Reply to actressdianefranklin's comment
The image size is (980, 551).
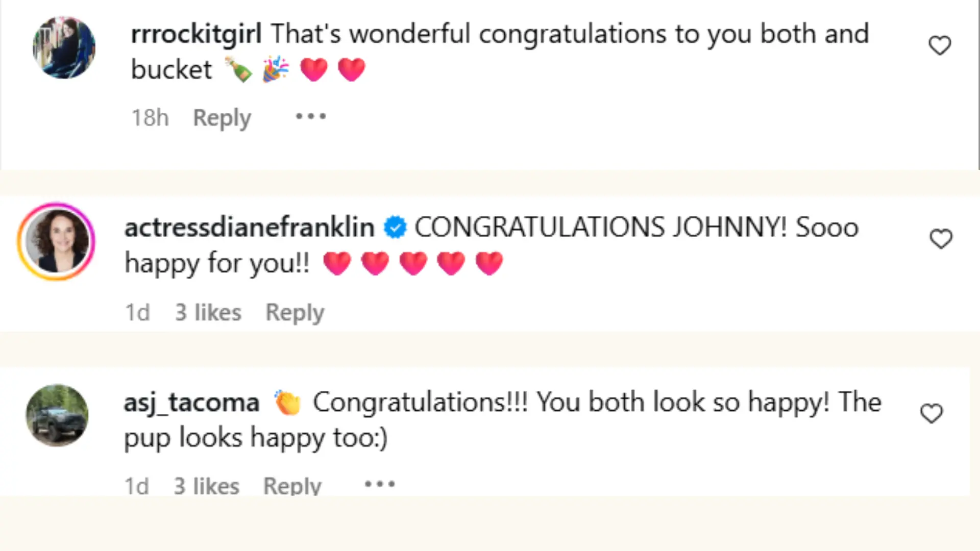click(x=295, y=312)
